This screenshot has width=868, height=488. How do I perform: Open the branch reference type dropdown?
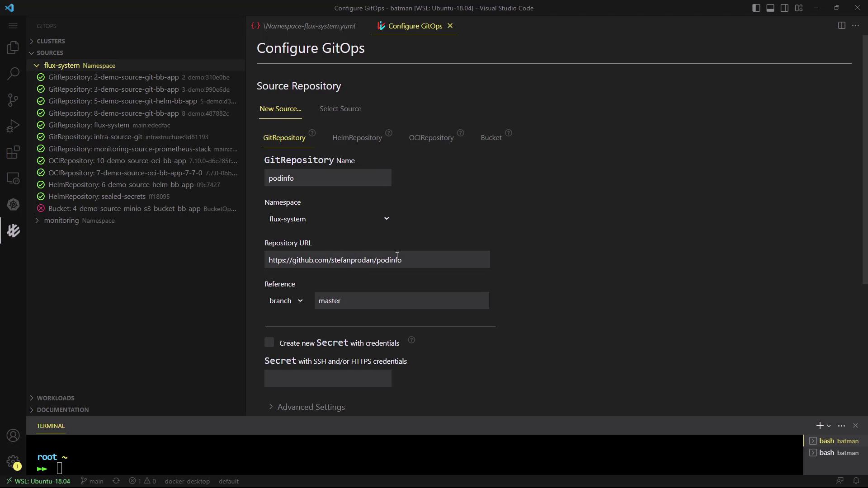286,301
